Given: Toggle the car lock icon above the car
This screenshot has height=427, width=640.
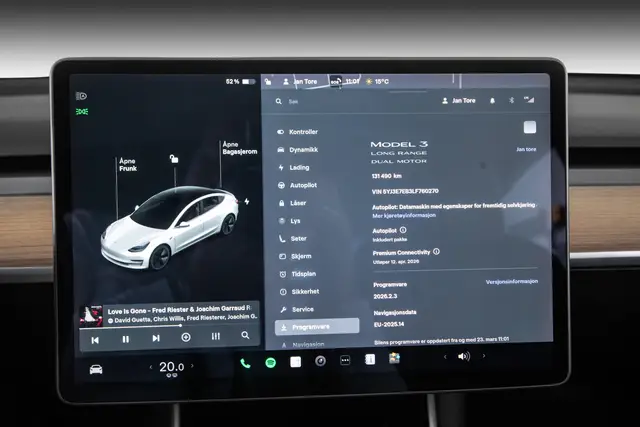Looking at the screenshot, I should point(174,158).
